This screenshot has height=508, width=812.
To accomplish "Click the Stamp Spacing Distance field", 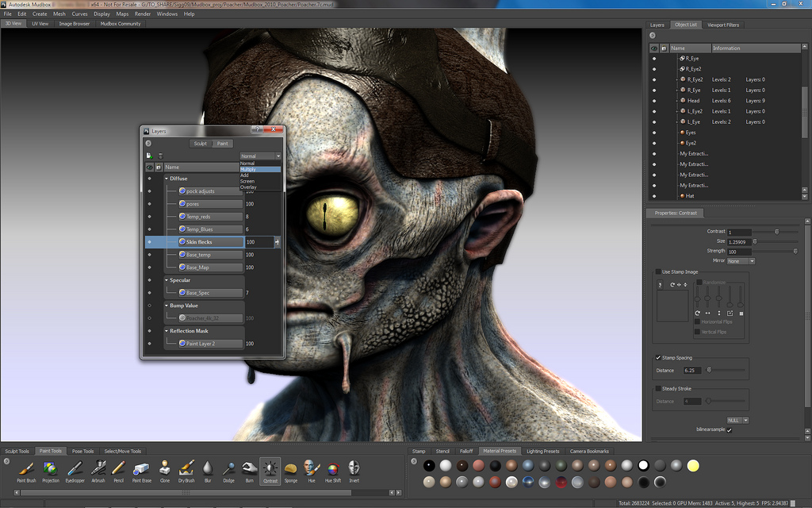I will click(x=691, y=371).
